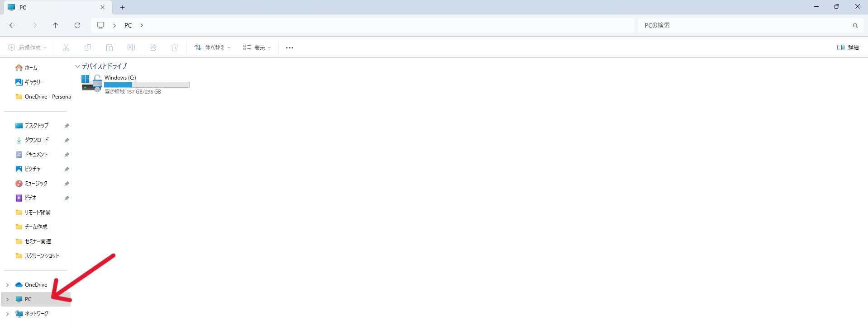The width and height of the screenshot is (868, 326).
Task: Expand the OneDrive tree node
Action: pos(8,285)
